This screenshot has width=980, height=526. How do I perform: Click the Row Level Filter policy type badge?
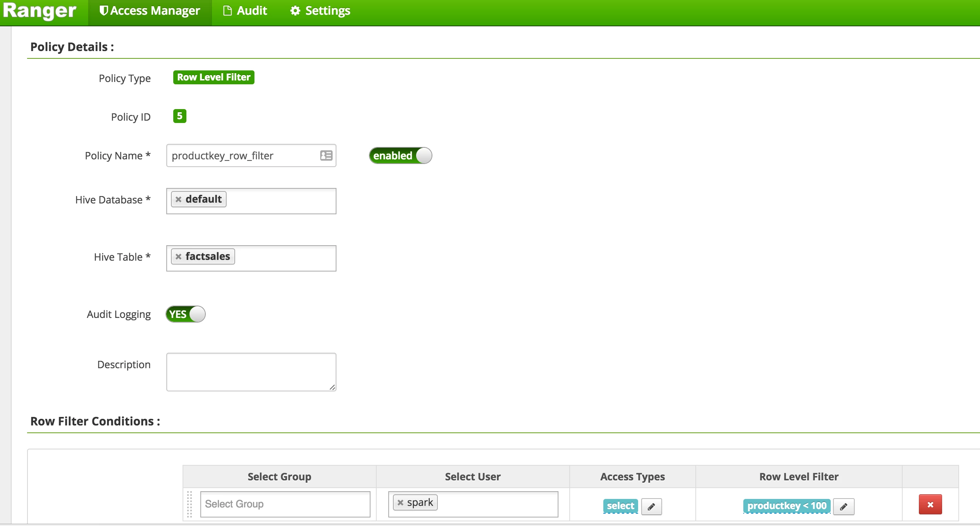[x=213, y=77]
